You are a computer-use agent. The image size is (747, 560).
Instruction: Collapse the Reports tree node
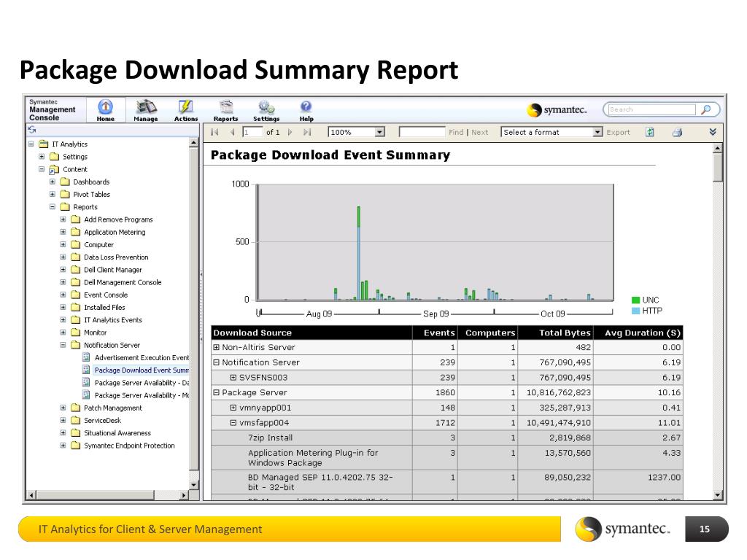[x=53, y=206]
